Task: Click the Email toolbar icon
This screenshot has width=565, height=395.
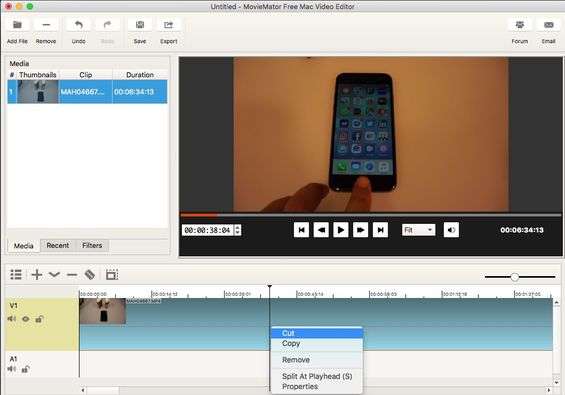Action: (548, 25)
